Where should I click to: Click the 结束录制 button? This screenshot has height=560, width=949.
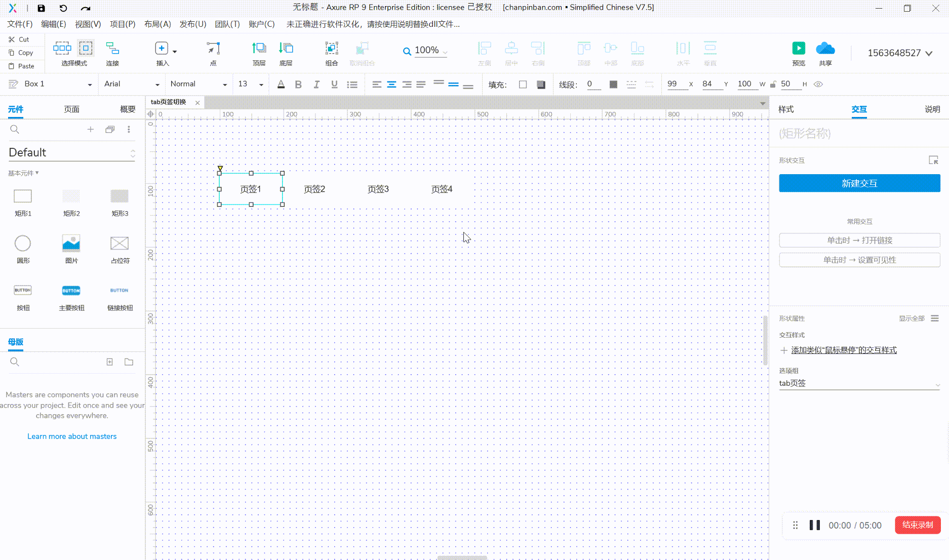(x=918, y=525)
